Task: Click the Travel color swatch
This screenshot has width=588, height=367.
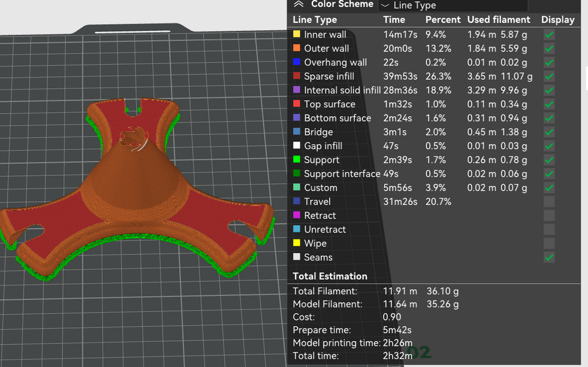Action: 297,201
